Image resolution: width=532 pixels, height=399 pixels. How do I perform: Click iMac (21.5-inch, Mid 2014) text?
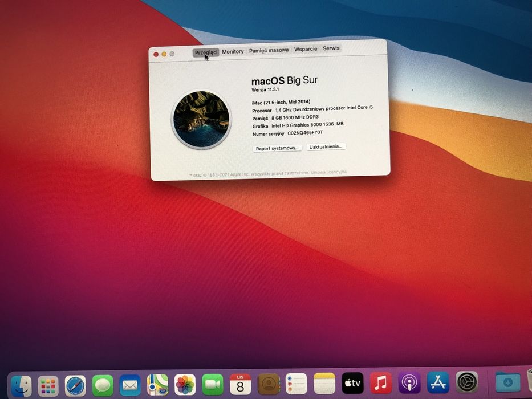click(x=281, y=102)
